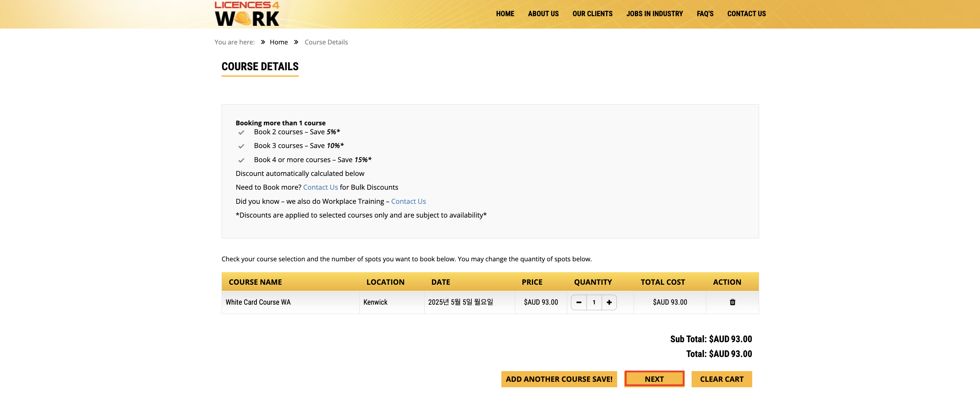
Task: Open the Home menu item
Action: pyautogui.click(x=504, y=14)
